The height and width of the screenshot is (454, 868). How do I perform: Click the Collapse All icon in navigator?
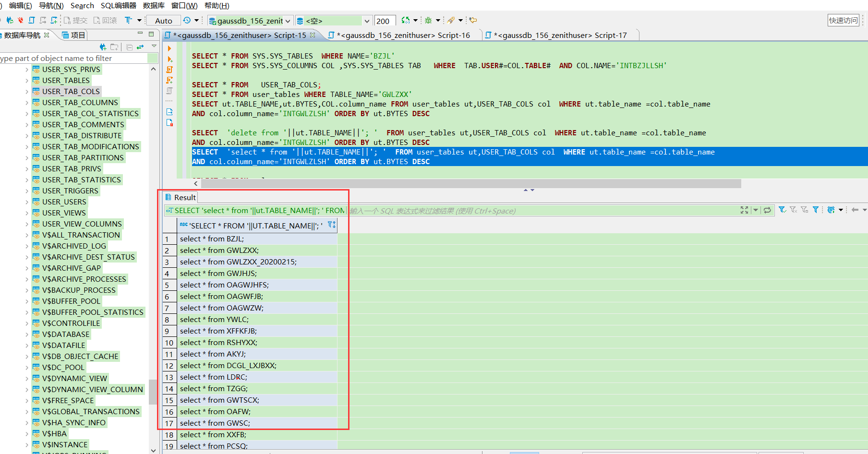[129, 47]
